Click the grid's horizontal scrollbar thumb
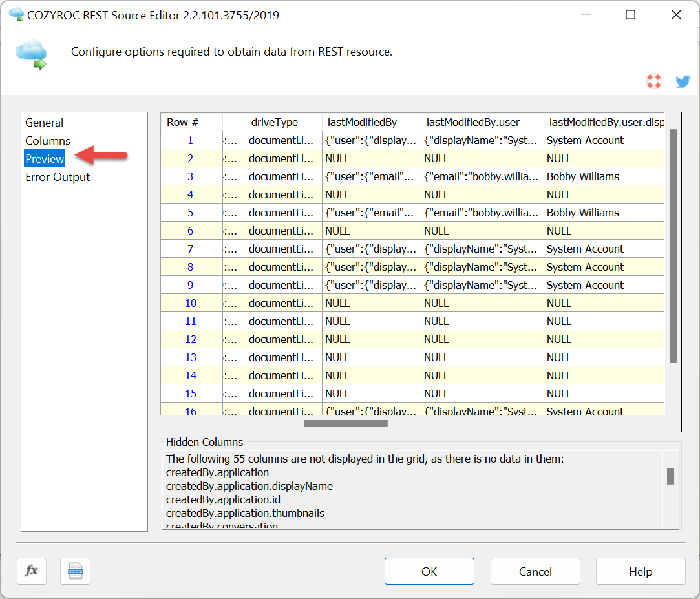The width and height of the screenshot is (700, 599). 346,423
